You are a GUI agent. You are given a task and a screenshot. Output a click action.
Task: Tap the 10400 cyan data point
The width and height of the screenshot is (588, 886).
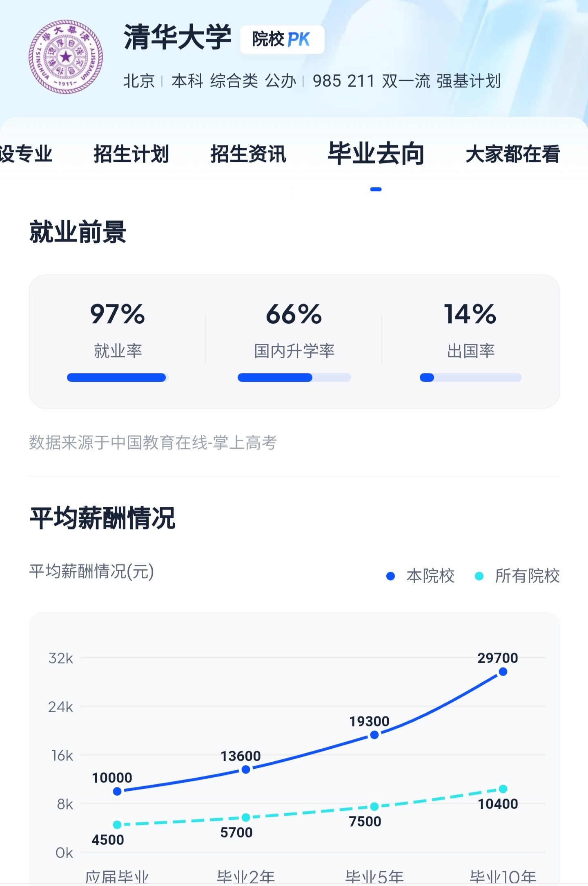pyautogui.click(x=503, y=789)
